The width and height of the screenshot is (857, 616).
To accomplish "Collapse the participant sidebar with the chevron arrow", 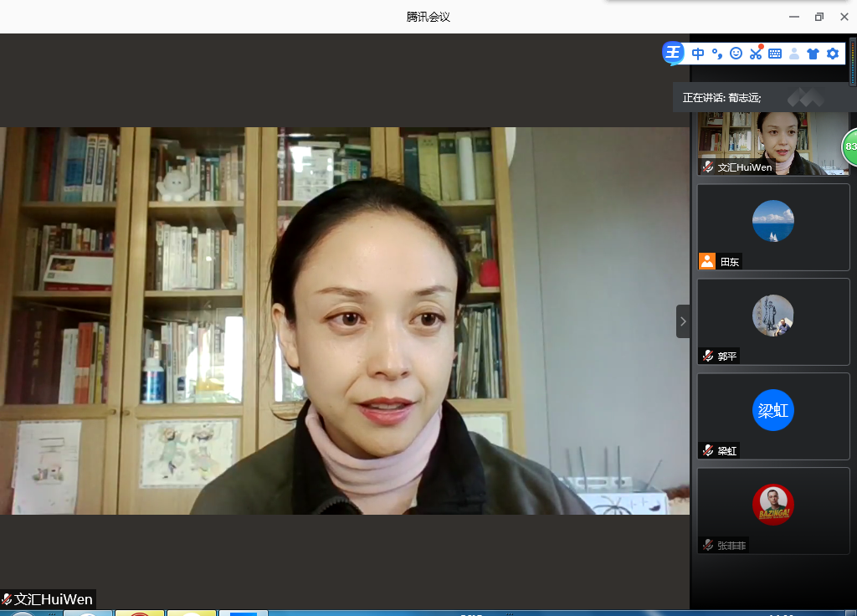I will (x=683, y=321).
